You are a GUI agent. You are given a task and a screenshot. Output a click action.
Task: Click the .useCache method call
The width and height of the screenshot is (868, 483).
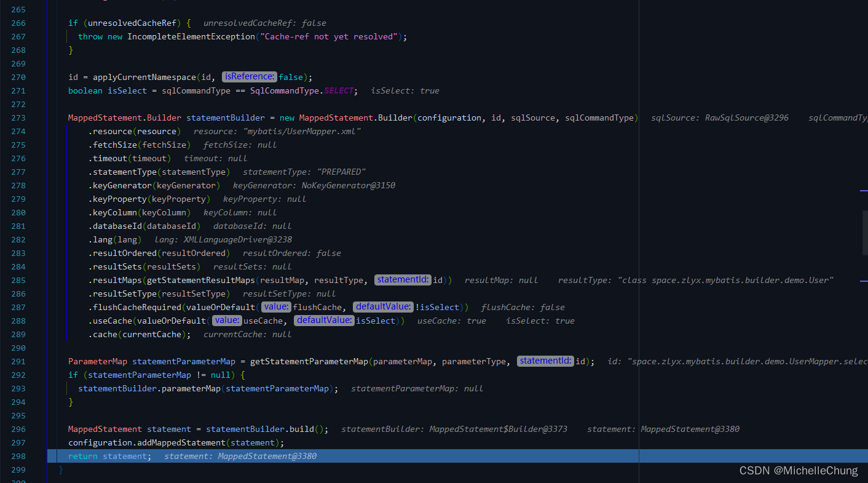point(109,321)
